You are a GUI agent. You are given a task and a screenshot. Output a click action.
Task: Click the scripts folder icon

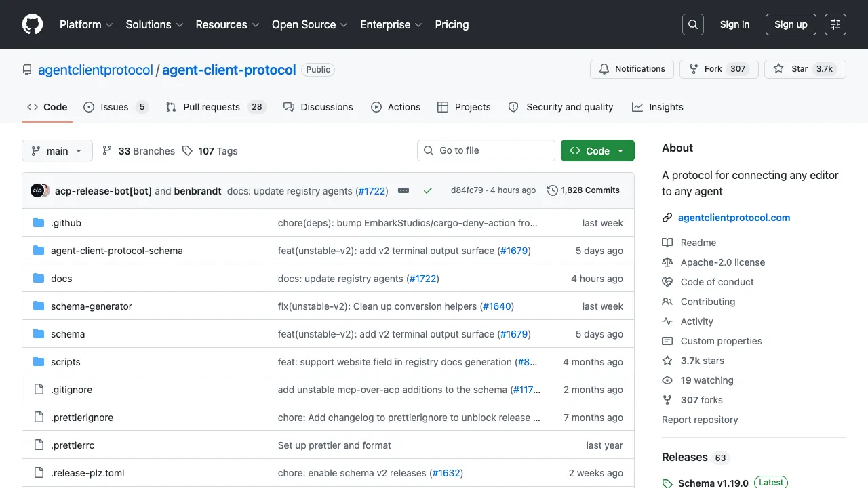point(39,362)
